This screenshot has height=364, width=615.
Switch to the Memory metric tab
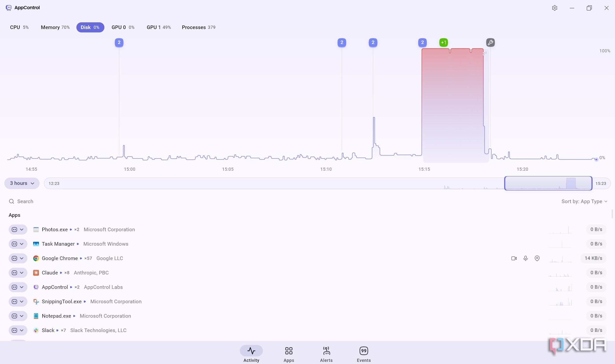(x=55, y=27)
